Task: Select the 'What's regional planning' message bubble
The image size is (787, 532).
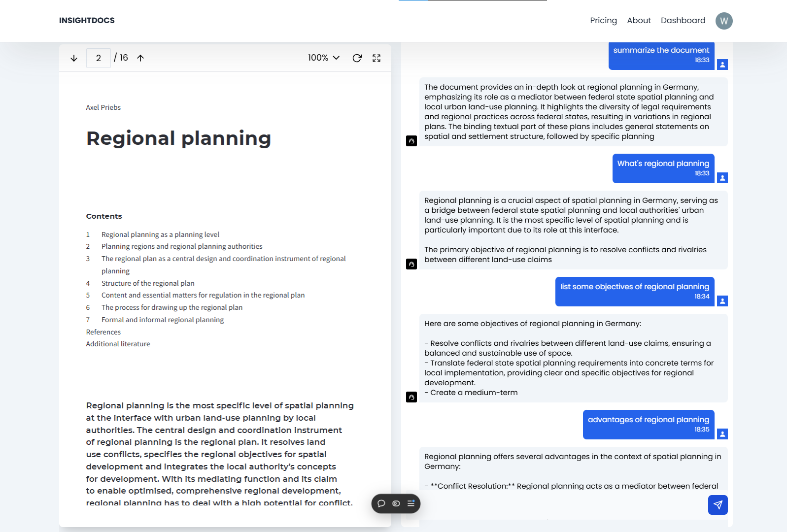Action: tap(663, 168)
